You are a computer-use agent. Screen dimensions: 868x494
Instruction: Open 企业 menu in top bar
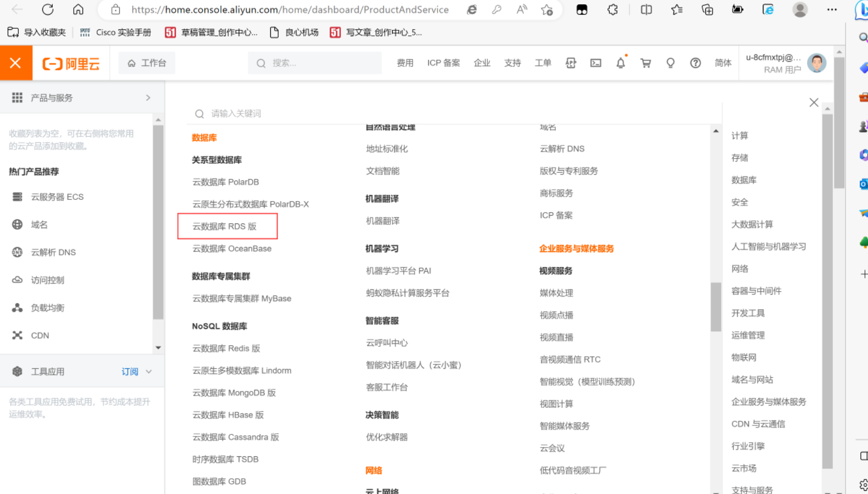482,63
